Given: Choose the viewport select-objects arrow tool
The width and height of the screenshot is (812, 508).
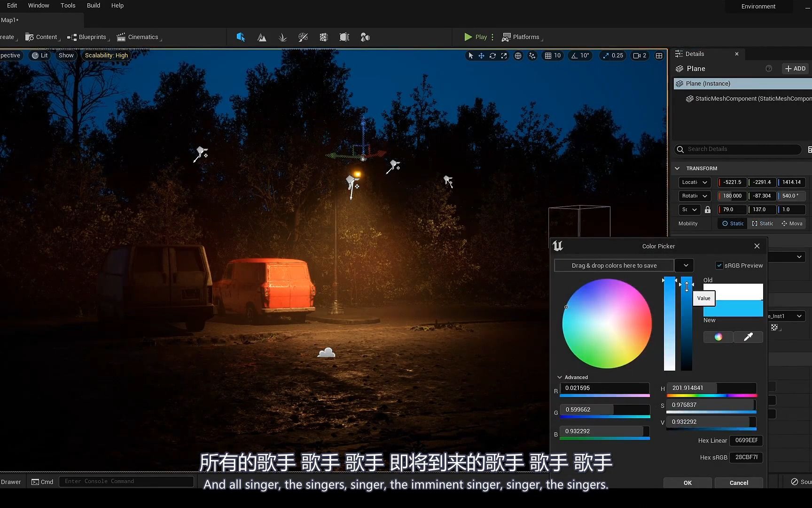Looking at the screenshot, I should [471, 56].
